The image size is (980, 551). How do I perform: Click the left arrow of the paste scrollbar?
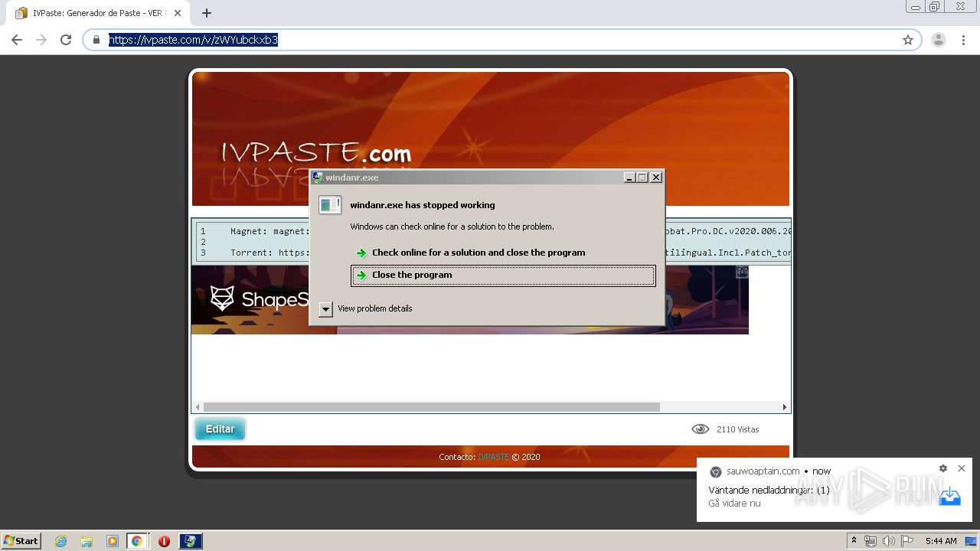(x=198, y=407)
